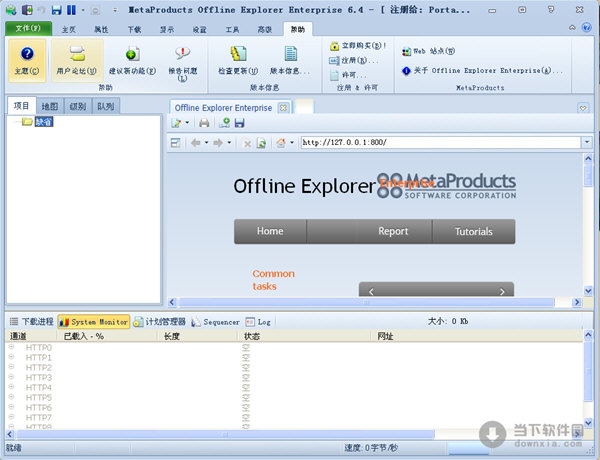Image resolution: width=600 pixels, height=460 pixels.
Task: Switch to the 显示 ribbon tab
Action: (167, 29)
